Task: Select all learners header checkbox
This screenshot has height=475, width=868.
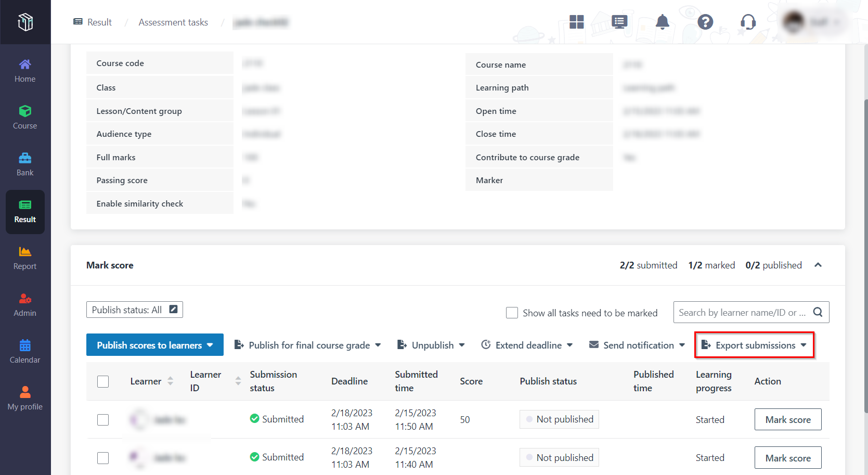Action: click(x=103, y=381)
